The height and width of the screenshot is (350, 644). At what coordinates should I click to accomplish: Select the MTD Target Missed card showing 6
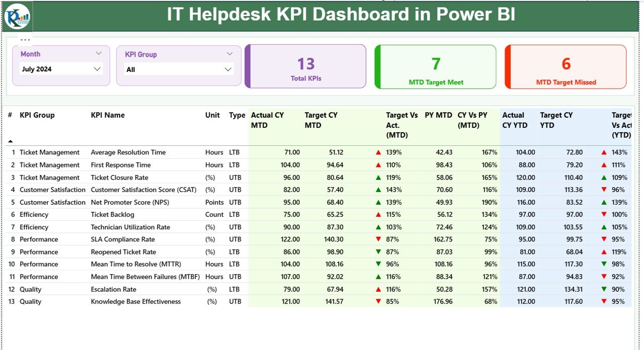tap(566, 66)
